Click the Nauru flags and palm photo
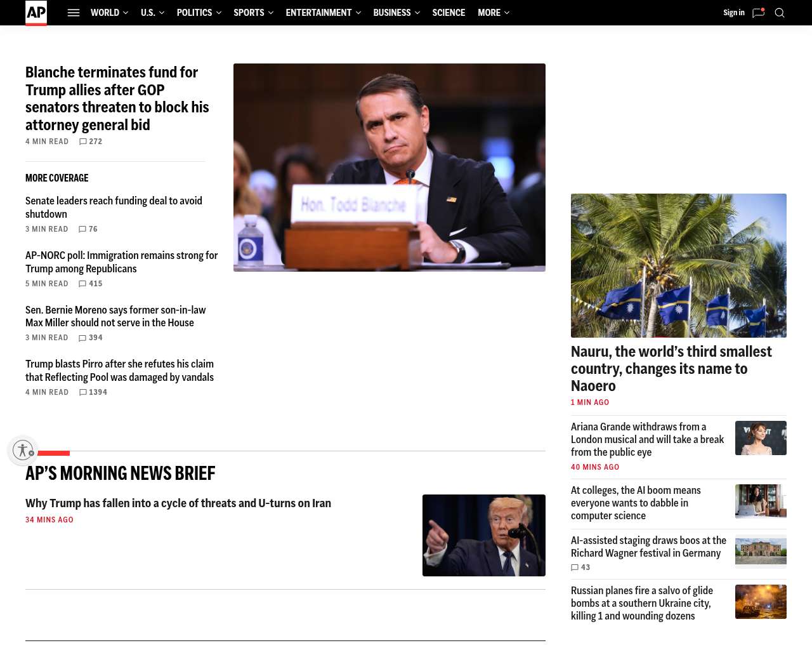 679,265
